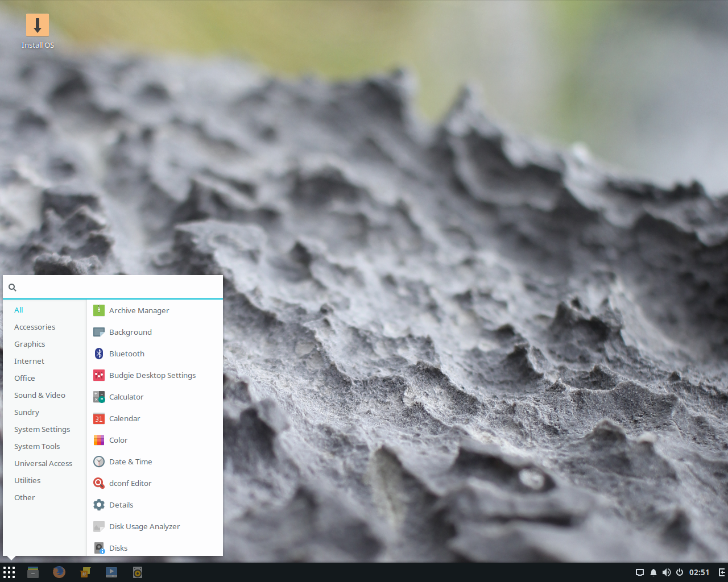The image size is (728, 582).
Task: Click the yellow launcher icon in taskbar
Action: pyautogui.click(x=85, y=572)
